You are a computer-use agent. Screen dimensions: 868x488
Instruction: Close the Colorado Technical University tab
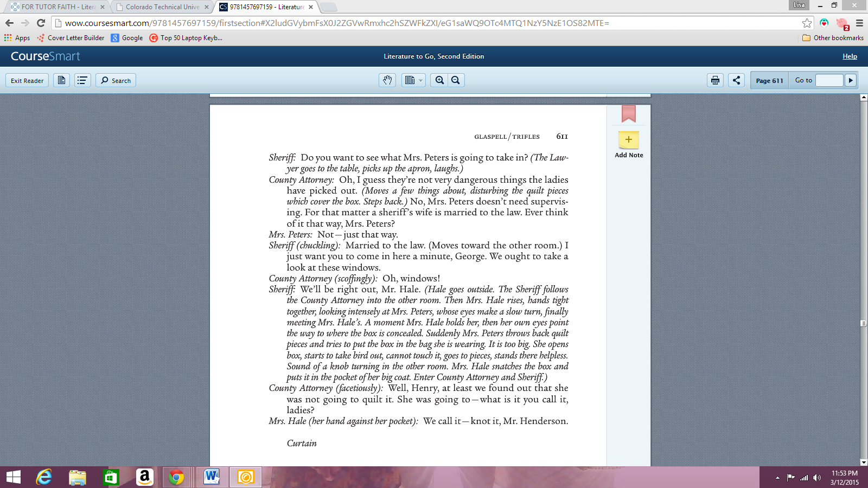pos(207,7)
